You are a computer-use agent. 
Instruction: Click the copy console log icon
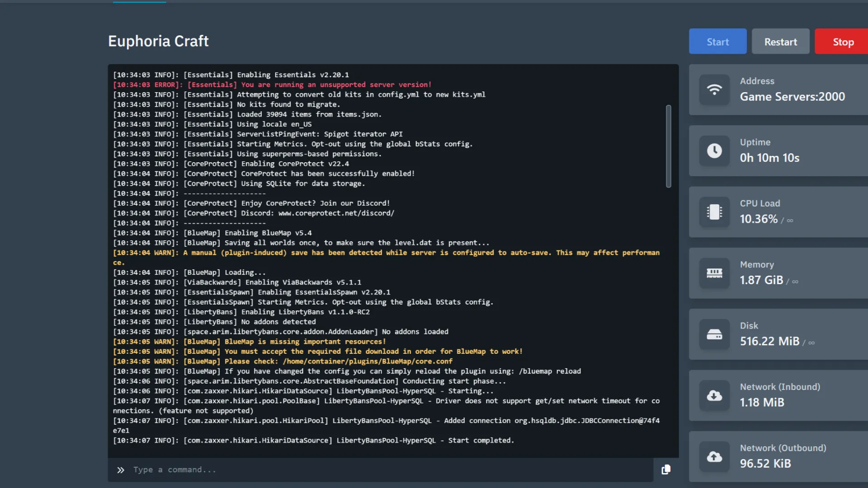pyautogui.click(x=666, y=470)
